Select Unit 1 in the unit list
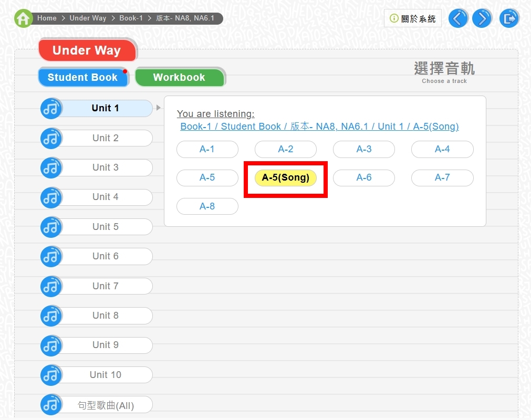 106,108
